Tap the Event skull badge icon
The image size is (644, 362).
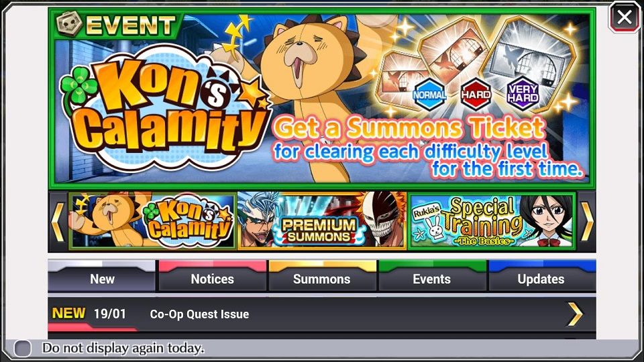point(69,24)
